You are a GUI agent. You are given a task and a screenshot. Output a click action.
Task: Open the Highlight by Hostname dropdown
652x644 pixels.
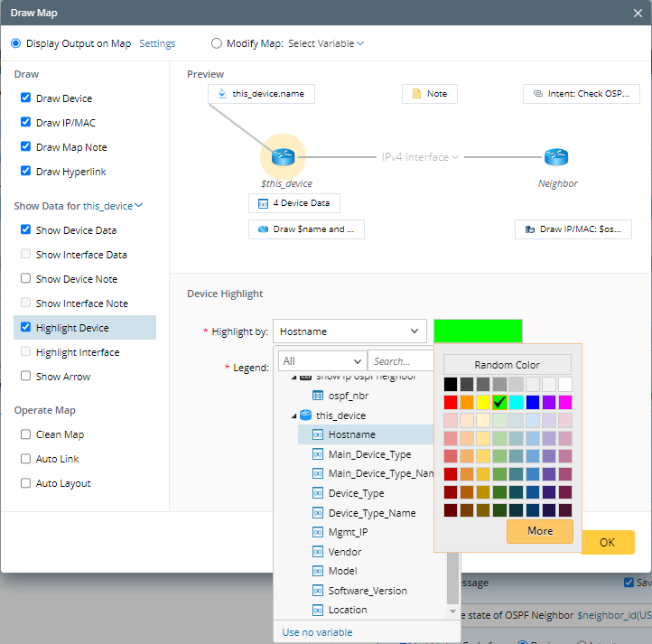coord(349,331)
